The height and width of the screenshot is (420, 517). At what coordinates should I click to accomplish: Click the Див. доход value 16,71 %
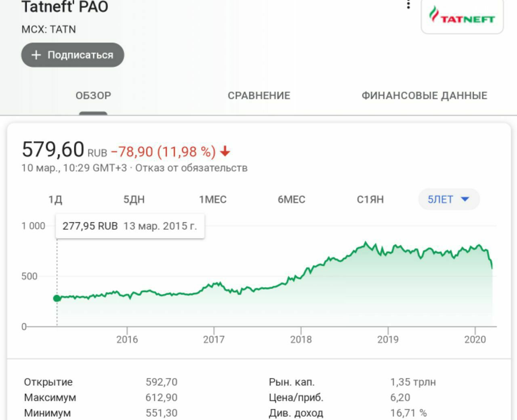click(x=408, y=413)
